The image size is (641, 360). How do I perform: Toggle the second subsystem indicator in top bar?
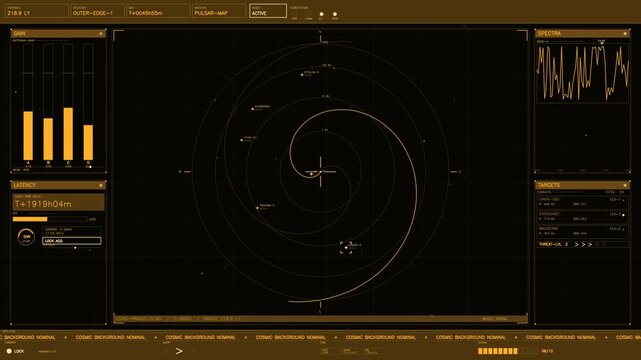coord(308,14)
